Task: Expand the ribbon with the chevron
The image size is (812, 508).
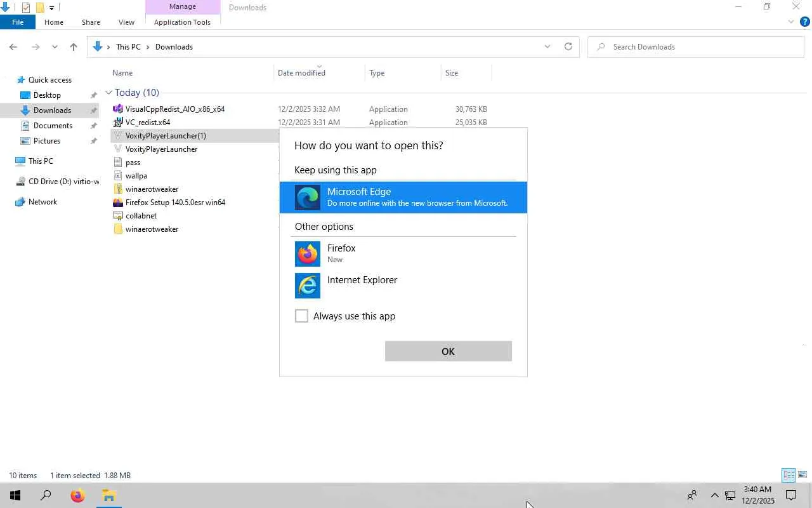Action: (x=791, y=22)
